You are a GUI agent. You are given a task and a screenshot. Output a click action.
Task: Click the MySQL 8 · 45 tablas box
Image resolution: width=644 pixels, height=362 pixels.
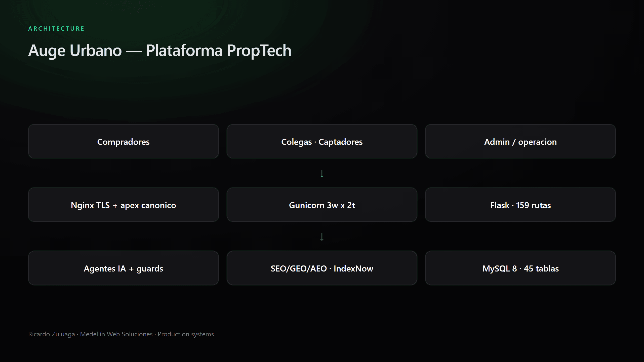520,268
